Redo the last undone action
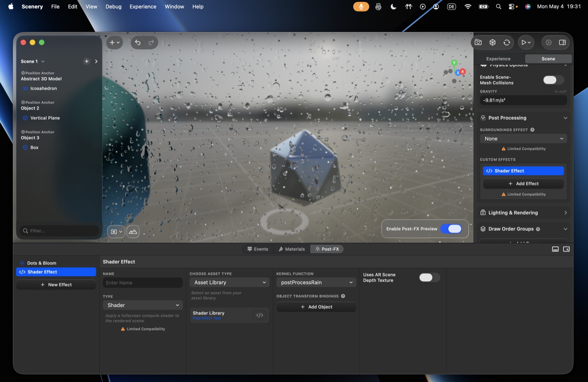 click(151, 43)
